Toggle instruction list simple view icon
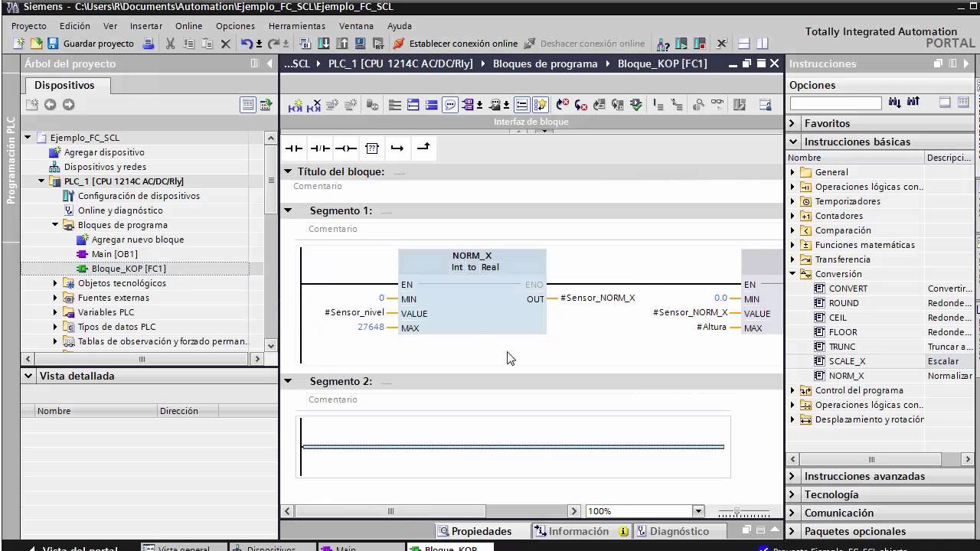 945,103
